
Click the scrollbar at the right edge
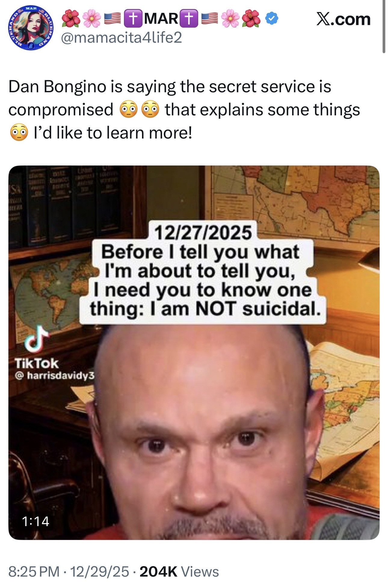pos(383,26)
